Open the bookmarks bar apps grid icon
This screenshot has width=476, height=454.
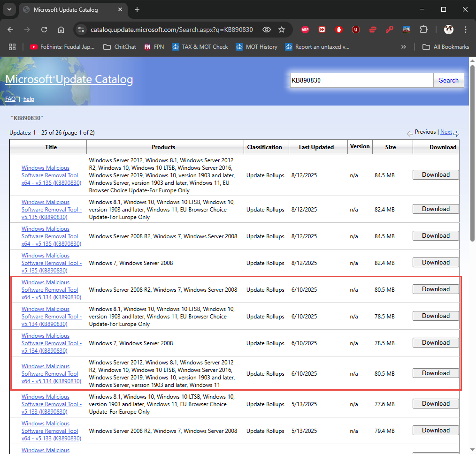click(12, 47)
